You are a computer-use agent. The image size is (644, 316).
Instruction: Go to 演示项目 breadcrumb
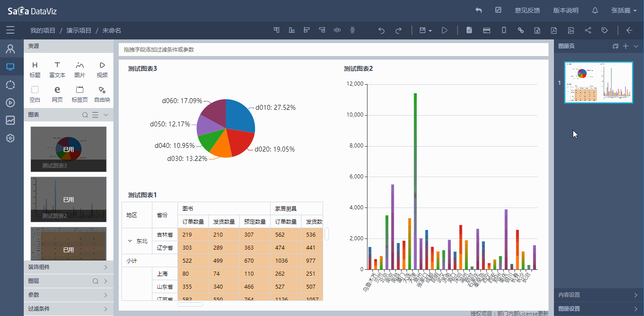79,30
